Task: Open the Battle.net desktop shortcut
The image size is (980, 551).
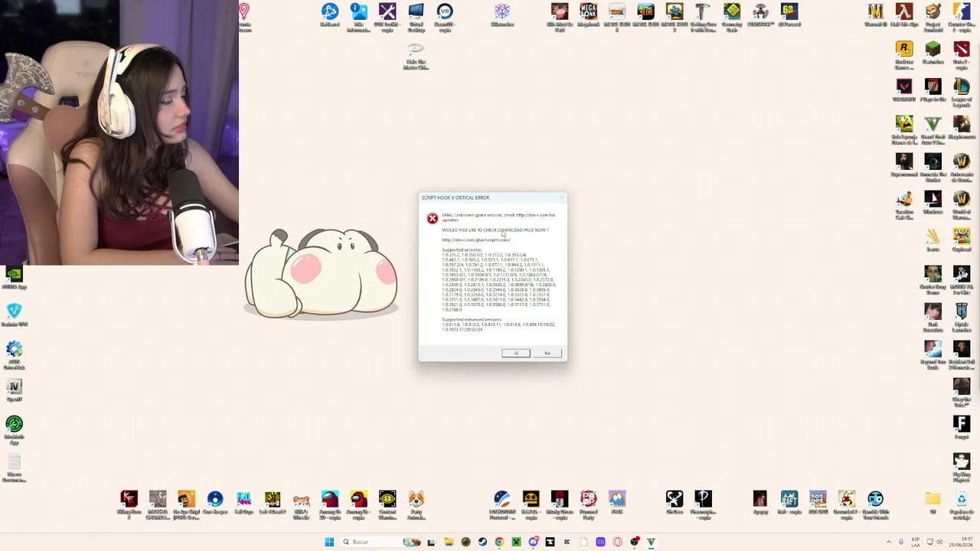Action: pyautogui.click(x=330, y=16)
